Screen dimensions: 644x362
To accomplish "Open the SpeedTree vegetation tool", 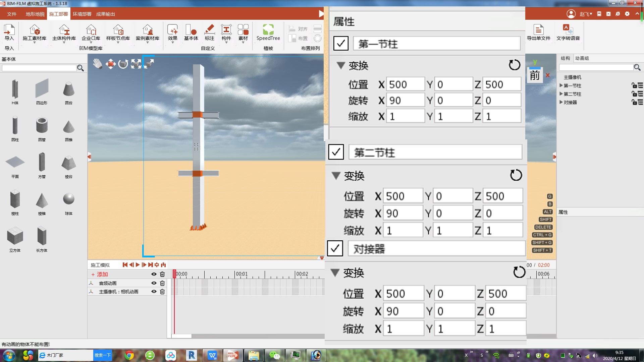I will tap(268, 33).
